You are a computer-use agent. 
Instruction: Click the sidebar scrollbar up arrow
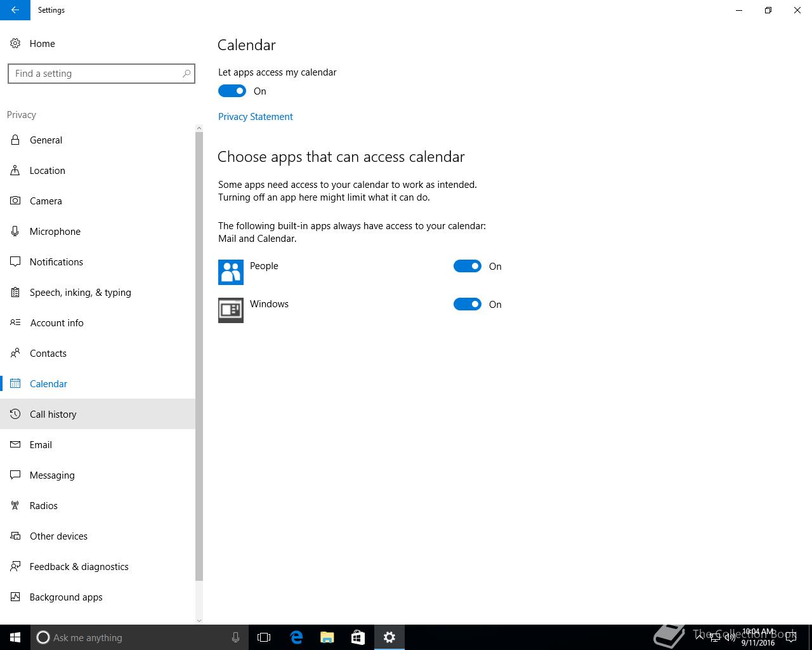[x=199, y=128]
